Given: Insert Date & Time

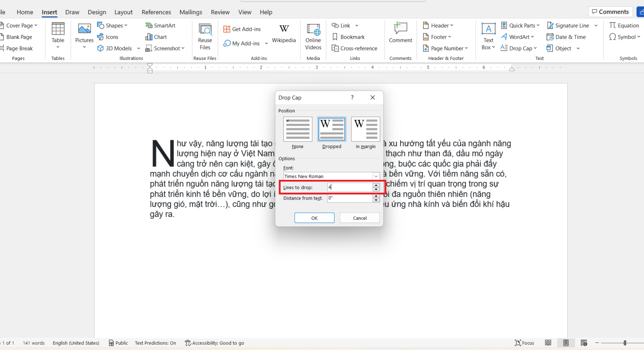Looking at the screenshot, I should pyautogui.click(x=566, y=37).
